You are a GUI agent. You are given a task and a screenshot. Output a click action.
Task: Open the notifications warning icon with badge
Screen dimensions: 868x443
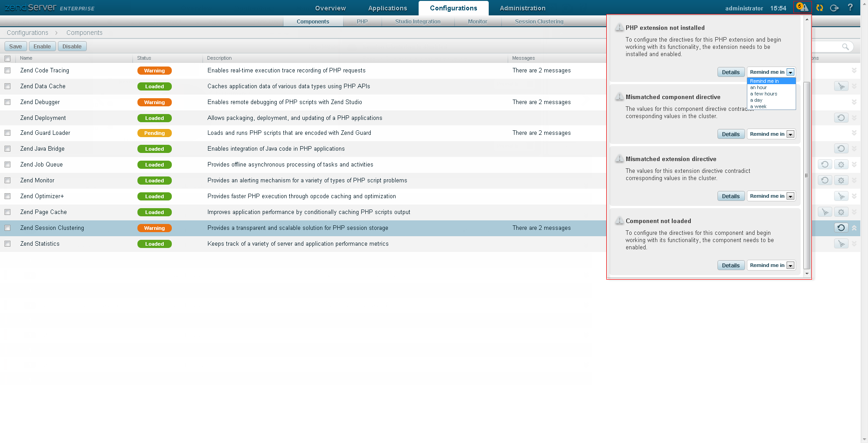(802, 8)
